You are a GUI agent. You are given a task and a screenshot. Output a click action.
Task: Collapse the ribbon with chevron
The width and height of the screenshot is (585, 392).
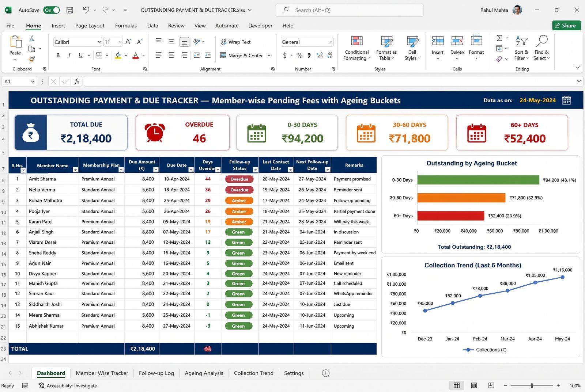tap(577, 67)
